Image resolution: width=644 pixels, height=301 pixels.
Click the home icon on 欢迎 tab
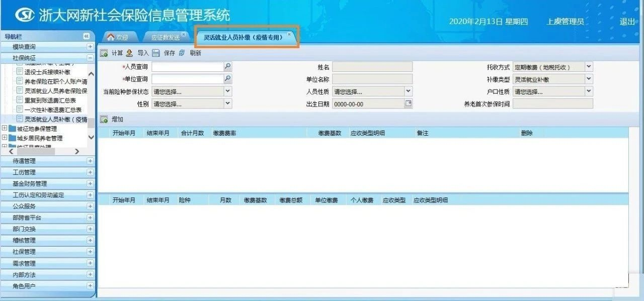click(x=111, y=37)
